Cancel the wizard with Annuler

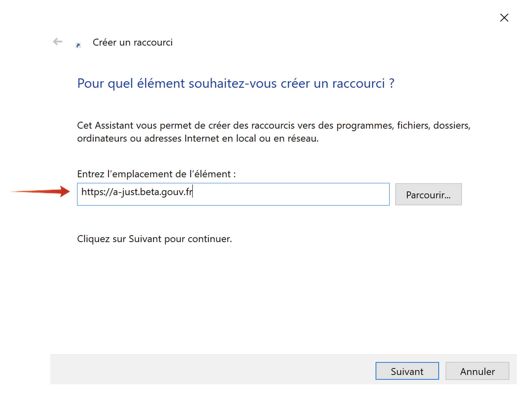point(477,371)
